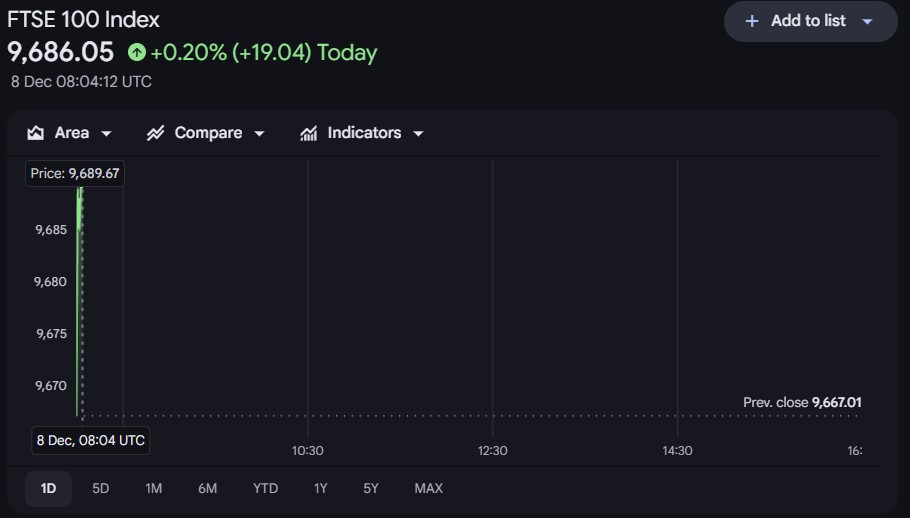Click the Add to list button label
910x518 pixels.
808,21
